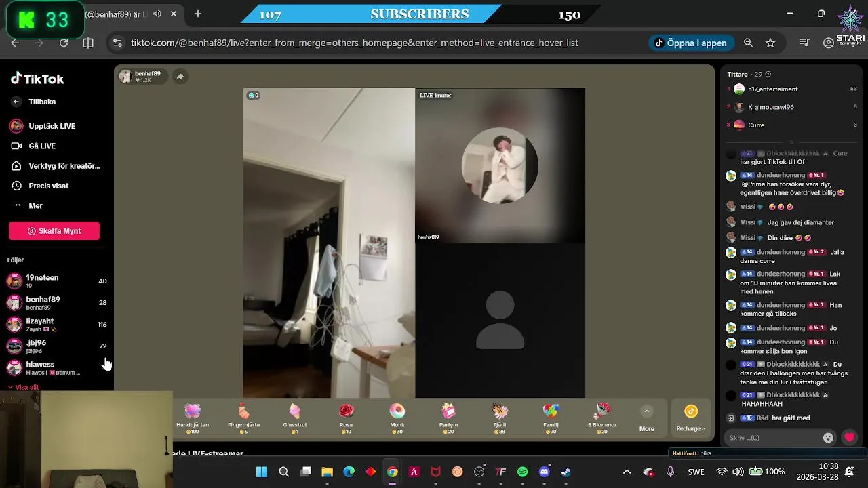Send the S Blommor gift

(x=602, y=418)
